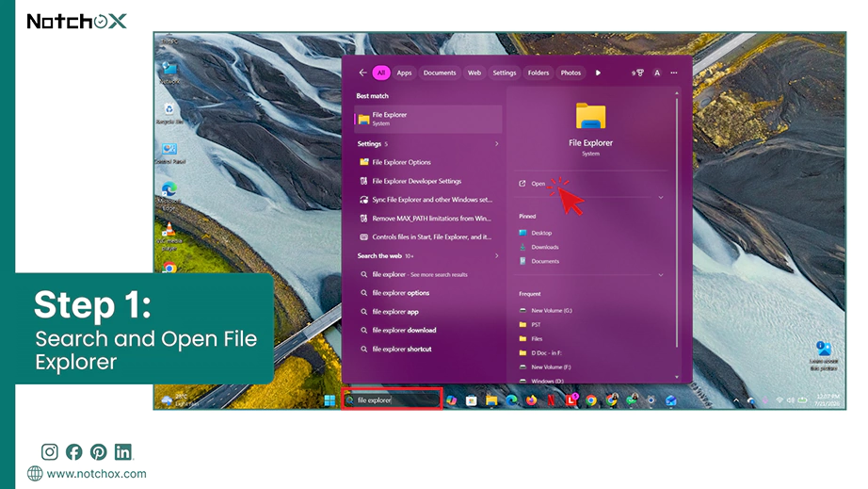Select 'file explorer shortcut' web suggestion
Screen dimensions: 868x489
[x=428, y=349]
